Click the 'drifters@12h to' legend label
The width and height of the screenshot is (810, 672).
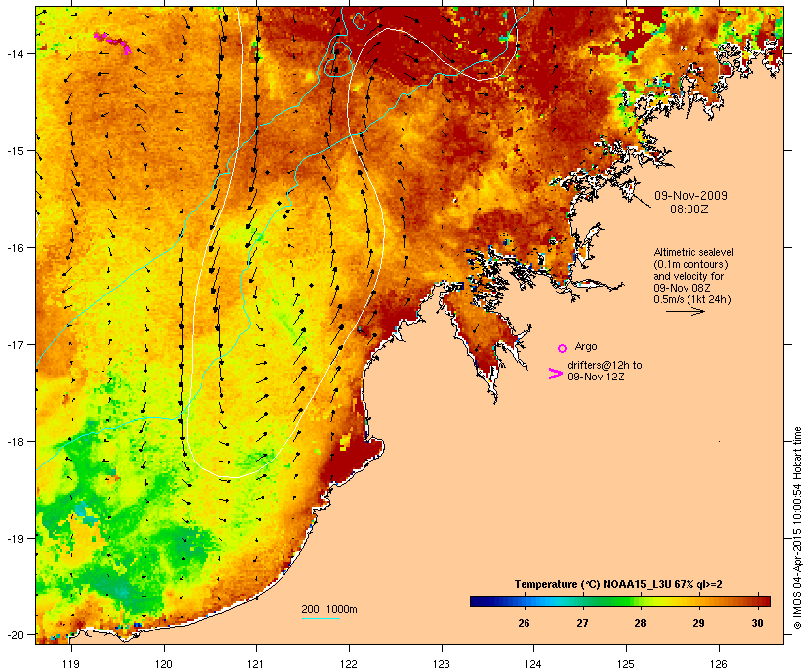[605, 365]
